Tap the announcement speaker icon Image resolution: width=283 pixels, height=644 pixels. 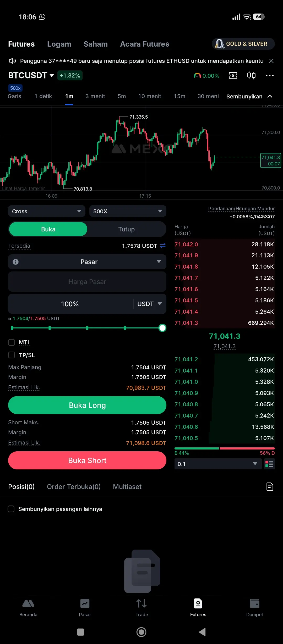[x=12, y=61]
